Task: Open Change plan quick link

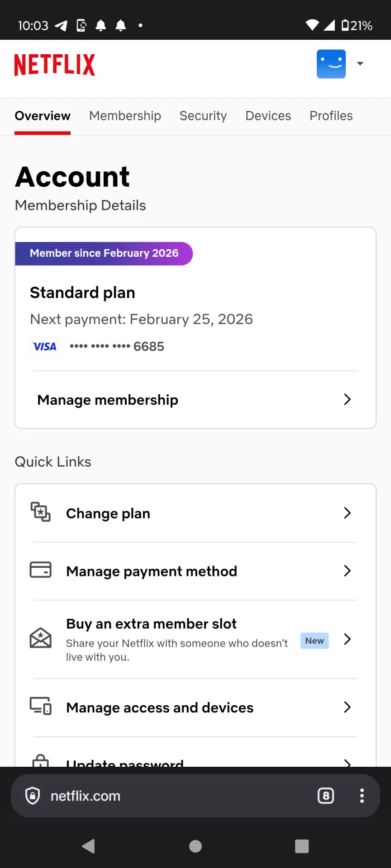Action: tap(195, 513)
